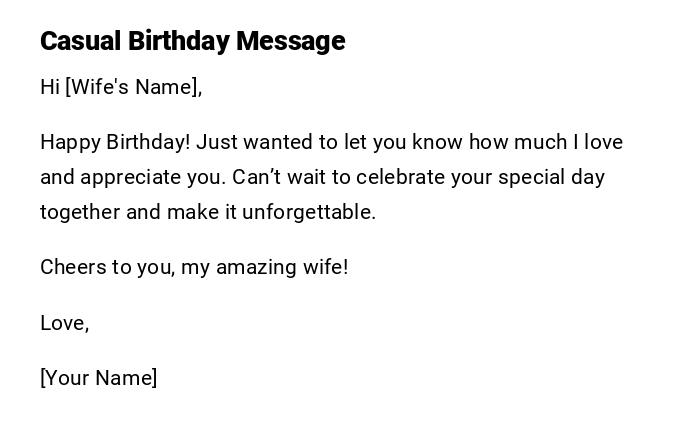Click the "Casual Birthday Message" heading
The width and height of the screenshot is (700, 440).
click(192, 41)
